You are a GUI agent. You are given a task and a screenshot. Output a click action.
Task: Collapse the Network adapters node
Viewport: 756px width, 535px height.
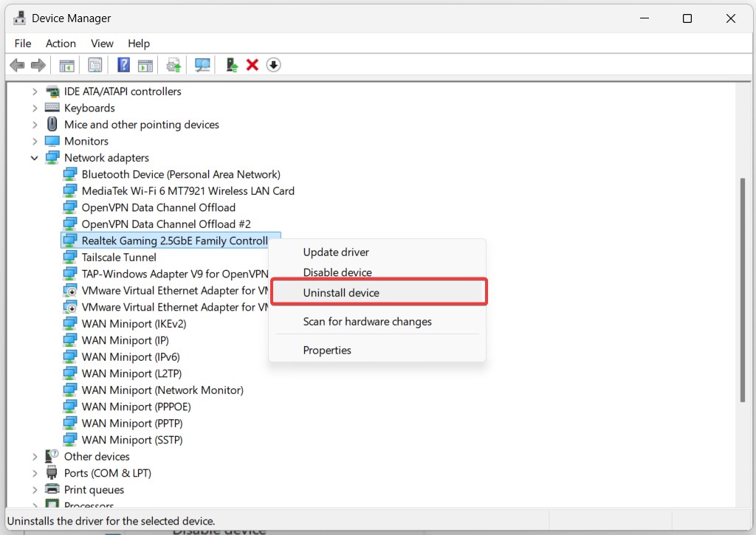pos(35,158)
